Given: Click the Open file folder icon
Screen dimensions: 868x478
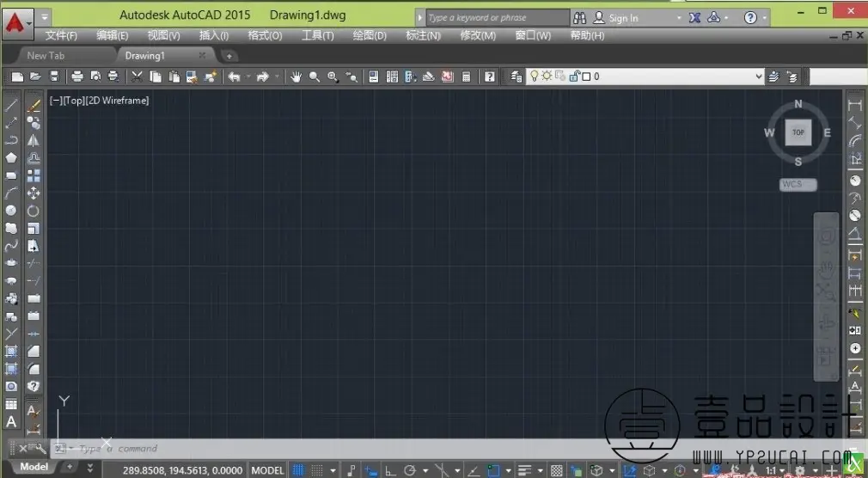Looking at the screenshot, I should point(36,77).
